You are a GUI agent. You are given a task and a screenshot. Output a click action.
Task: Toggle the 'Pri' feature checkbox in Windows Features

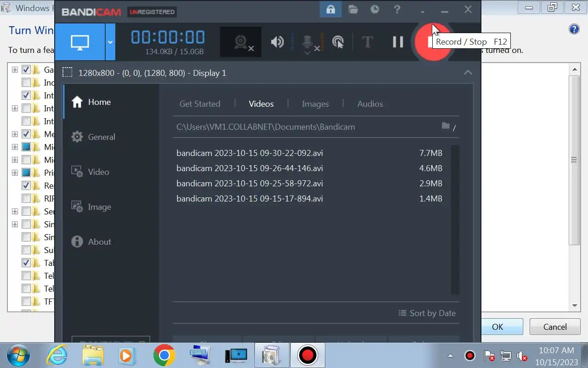(26, 173)
